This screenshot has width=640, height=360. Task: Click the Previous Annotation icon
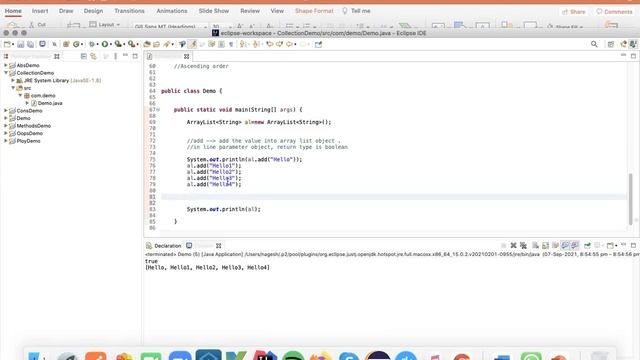click(256, 44)
